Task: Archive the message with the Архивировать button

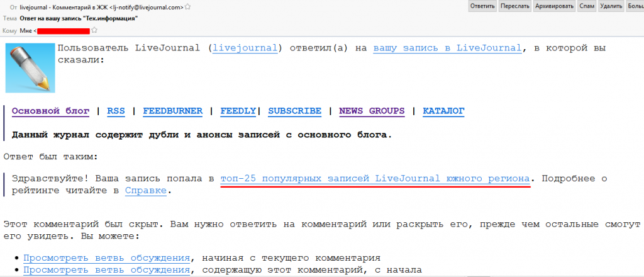Action: point(555,6)
